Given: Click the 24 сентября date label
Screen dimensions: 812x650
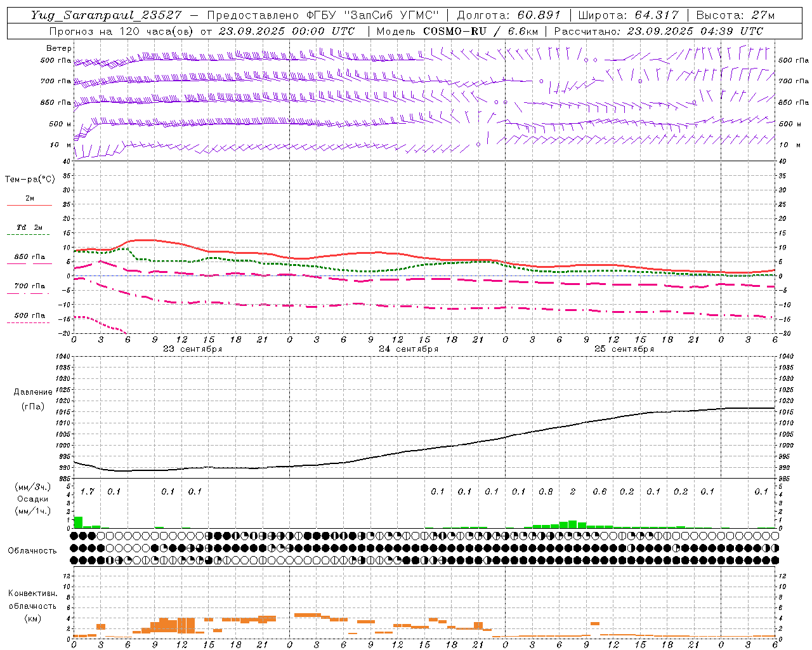Looking at the screenshot, I should (x=408, y=348).
